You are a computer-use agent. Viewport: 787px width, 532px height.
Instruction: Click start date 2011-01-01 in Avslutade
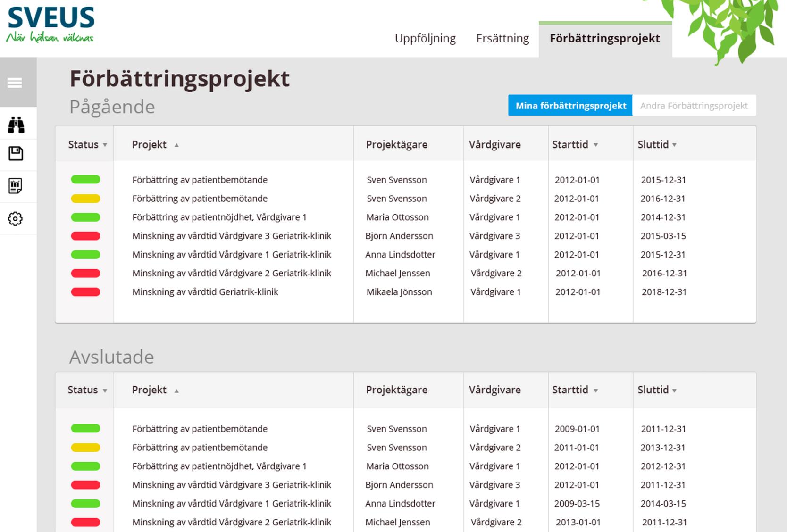[x=576, y=448]
